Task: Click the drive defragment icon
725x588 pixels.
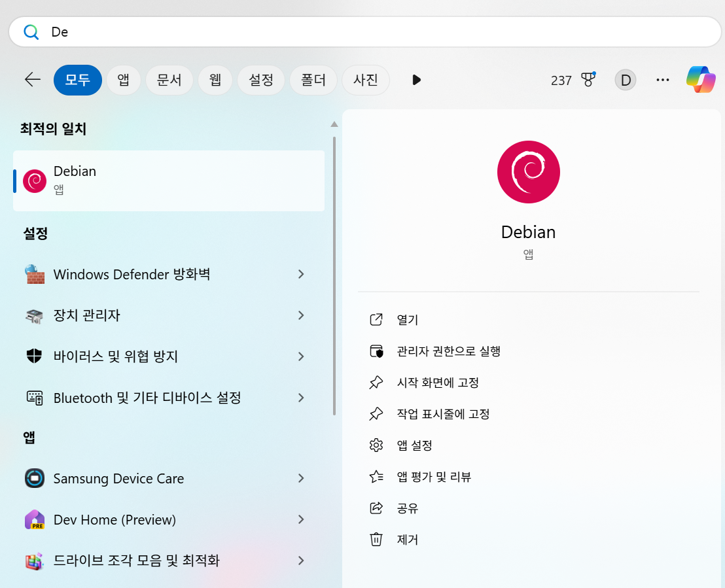Action: [35, 561]
